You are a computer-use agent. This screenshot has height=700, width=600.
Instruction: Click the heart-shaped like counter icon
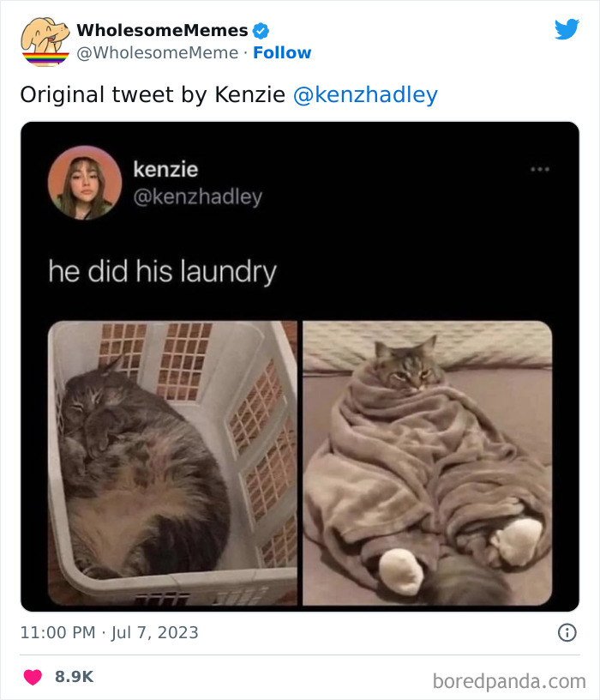click(x=32, y=675)
